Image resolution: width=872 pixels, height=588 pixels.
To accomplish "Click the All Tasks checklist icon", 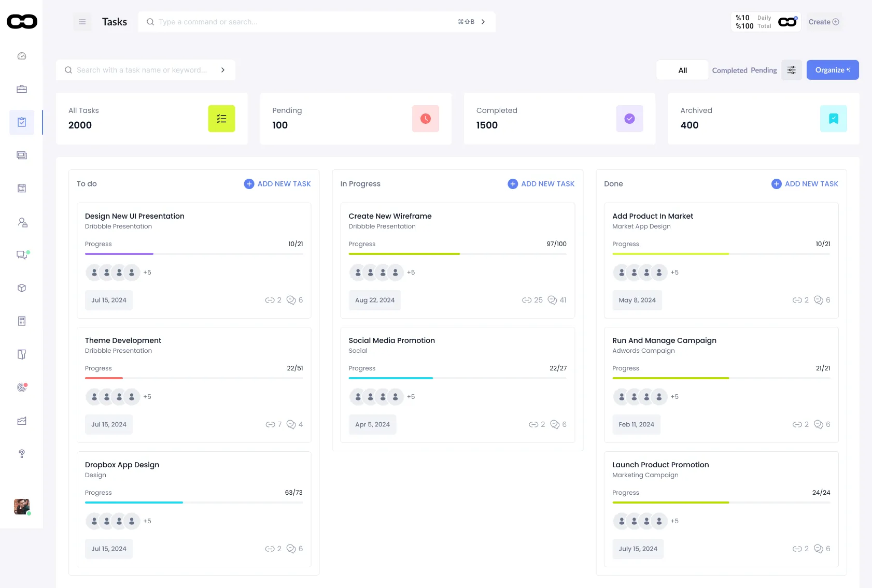I will click(x=221, y=119).
